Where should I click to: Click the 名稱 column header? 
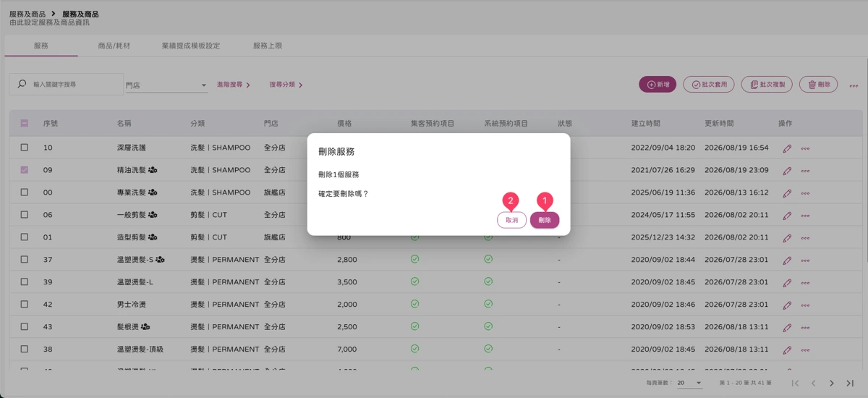tap(124, 124)
